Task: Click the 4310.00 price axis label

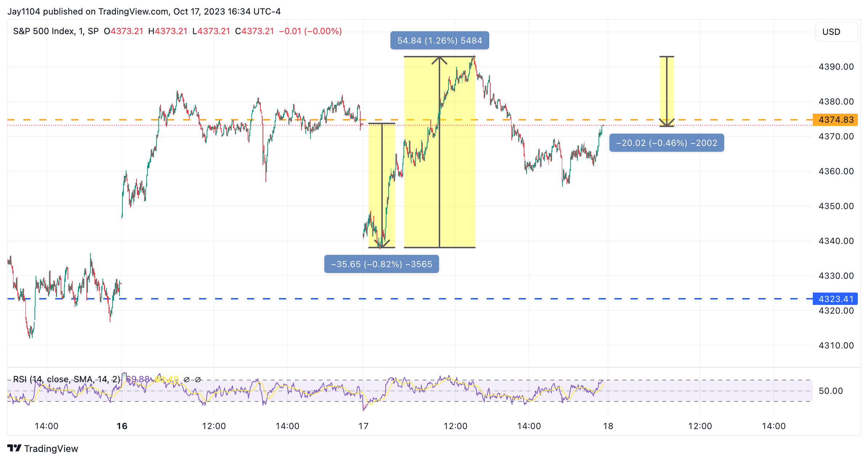Action: 836,346
